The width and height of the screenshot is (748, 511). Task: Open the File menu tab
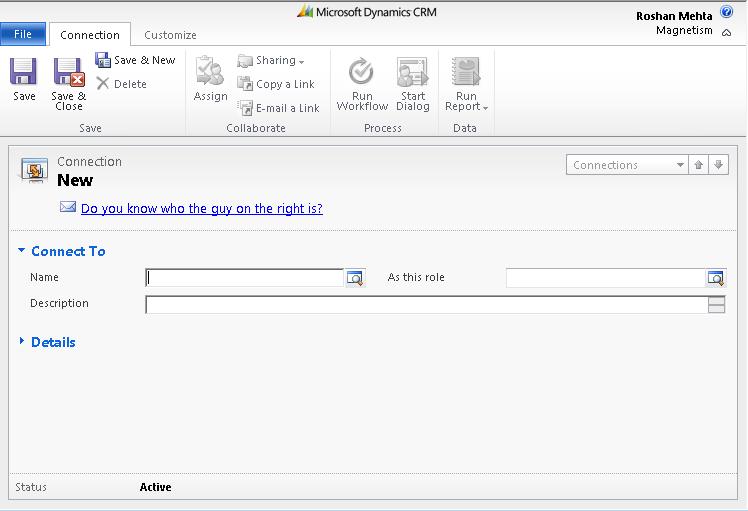tap(23, 34)
